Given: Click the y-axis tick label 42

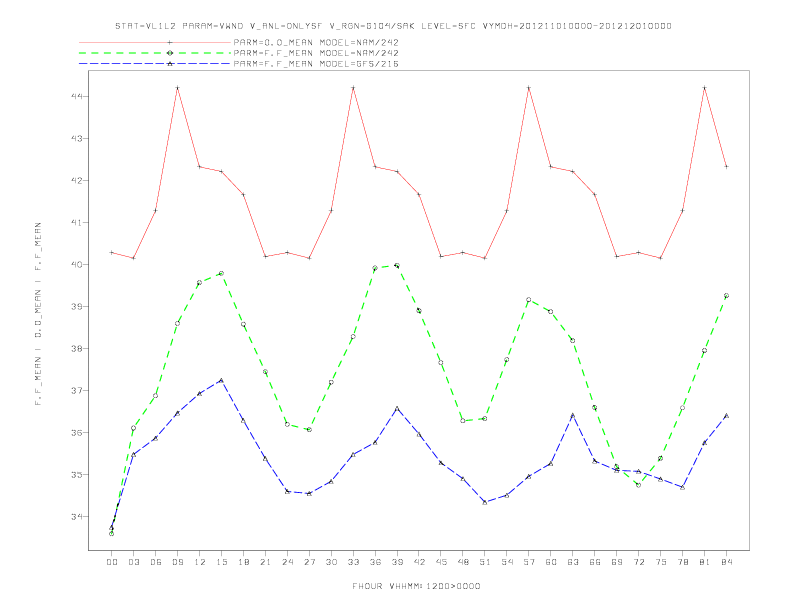Looking at the screenshot, I should coord(77,180).
